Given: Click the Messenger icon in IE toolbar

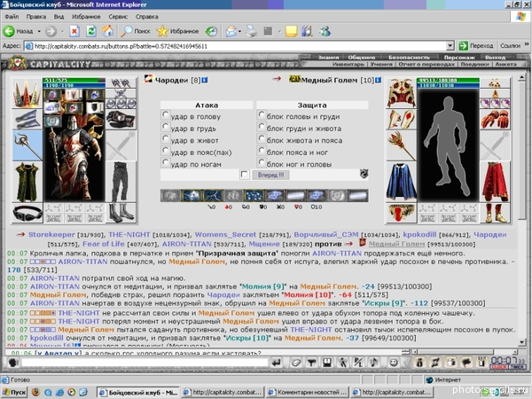Looking at the screenshot, I should 325,31.
